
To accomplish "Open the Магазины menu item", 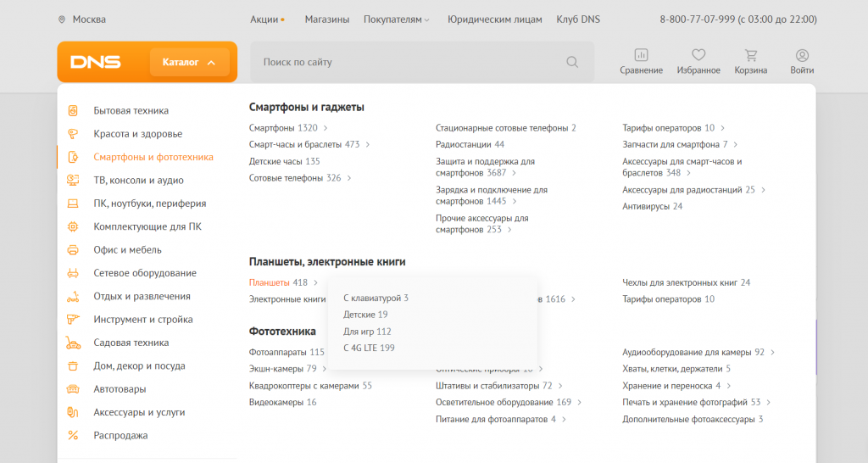I will (327, 20).
